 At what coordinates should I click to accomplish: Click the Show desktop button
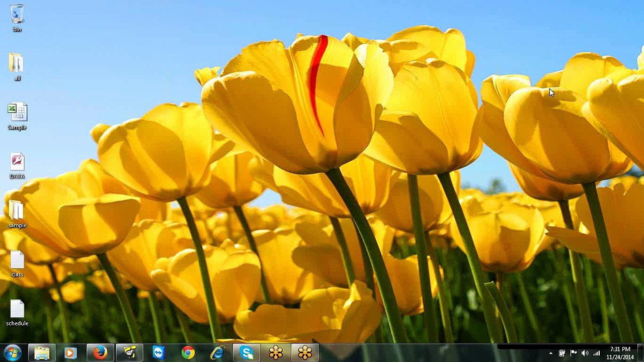[x=640, y=353]
